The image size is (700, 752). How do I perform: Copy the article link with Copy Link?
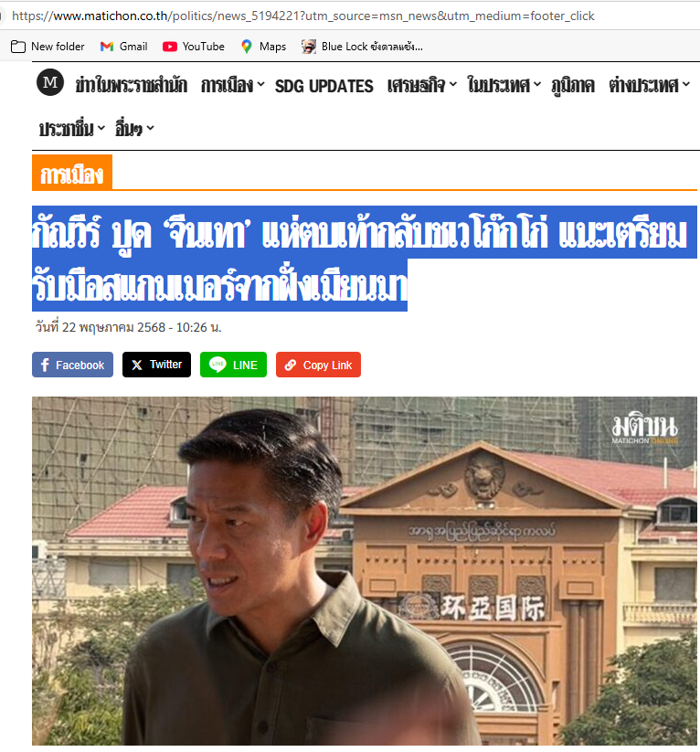(x=318, y=365)
